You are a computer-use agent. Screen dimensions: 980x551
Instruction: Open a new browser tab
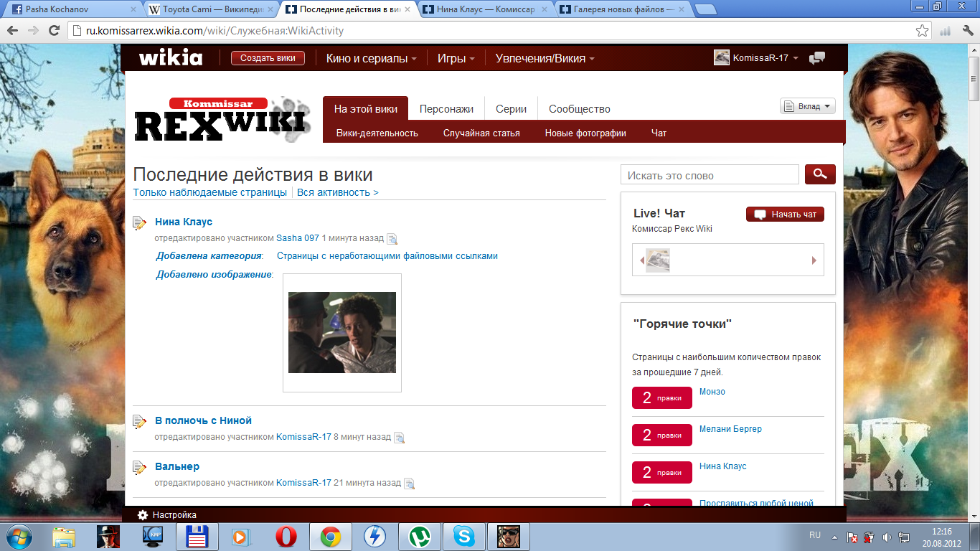coord(706,10)
